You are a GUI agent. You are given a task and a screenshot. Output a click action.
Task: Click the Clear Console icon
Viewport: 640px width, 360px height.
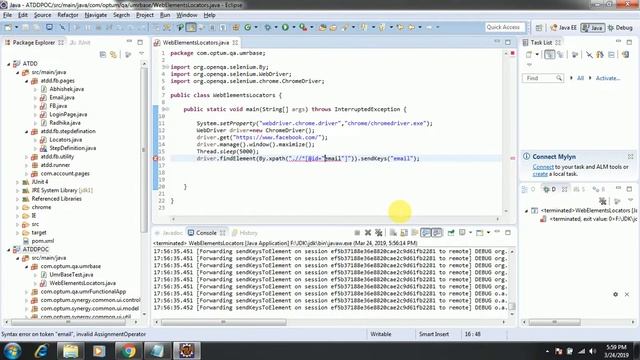pos(393,233)
